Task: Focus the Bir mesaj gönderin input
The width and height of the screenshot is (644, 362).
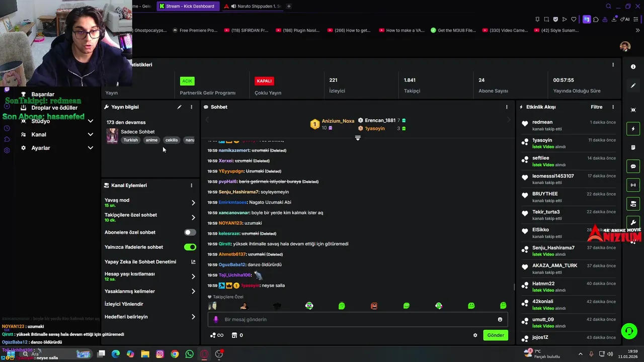Action: click(357, 319)
